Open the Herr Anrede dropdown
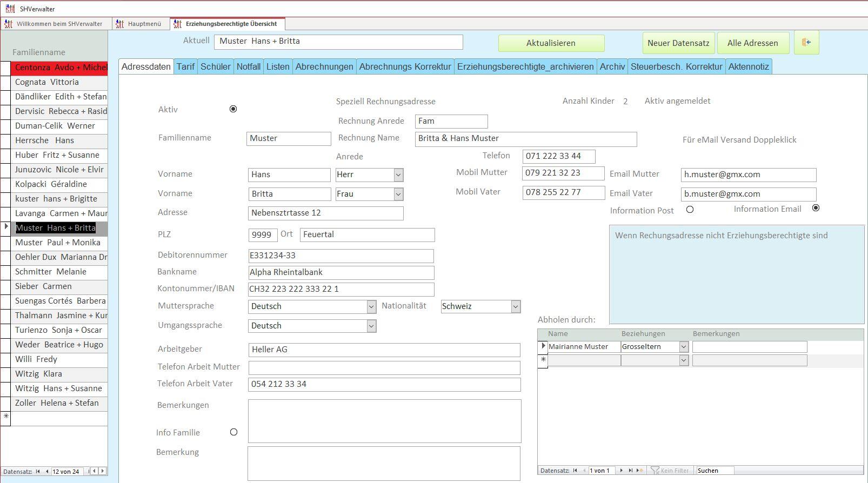 [x=398, y=175]
